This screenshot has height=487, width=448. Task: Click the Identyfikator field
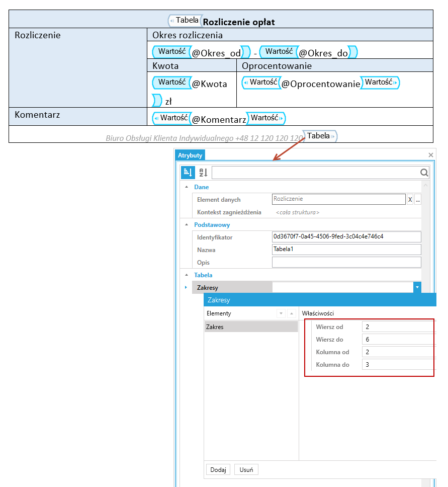point(346,236)
